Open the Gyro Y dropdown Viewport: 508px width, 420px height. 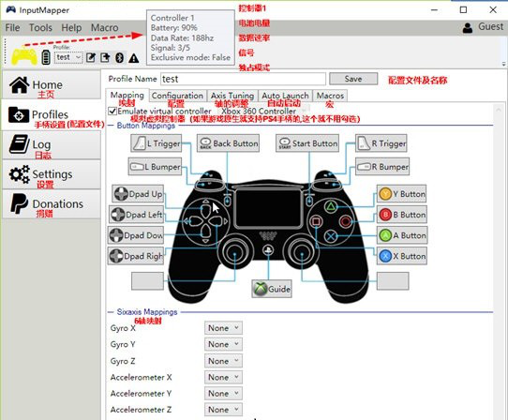coord(223,344)
